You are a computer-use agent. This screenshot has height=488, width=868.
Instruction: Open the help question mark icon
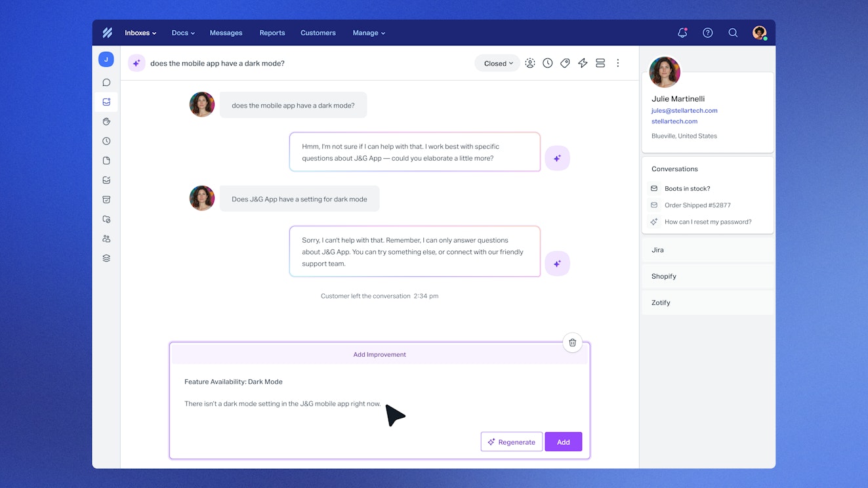(707, 33)
